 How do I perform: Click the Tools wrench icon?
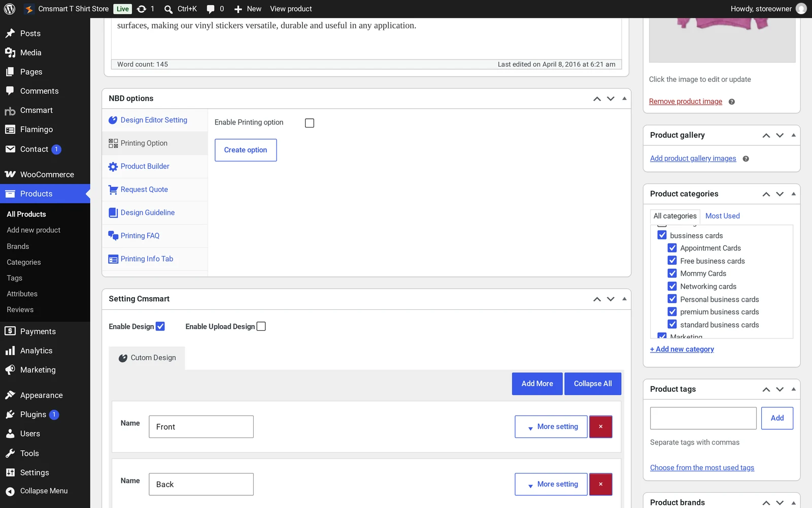10,453
